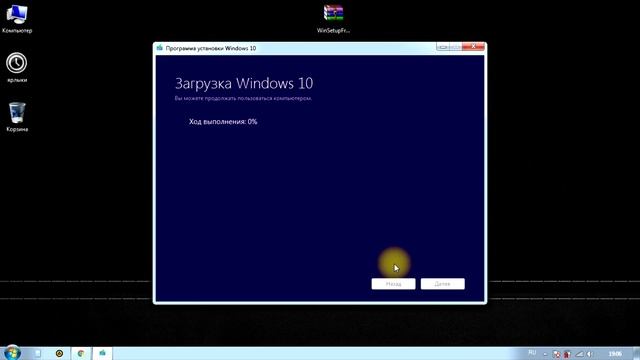The width and height of the screenshot is (640, 360).
Task: Minimize the Windows 10 setup window
Action: (x=442, y=47)
